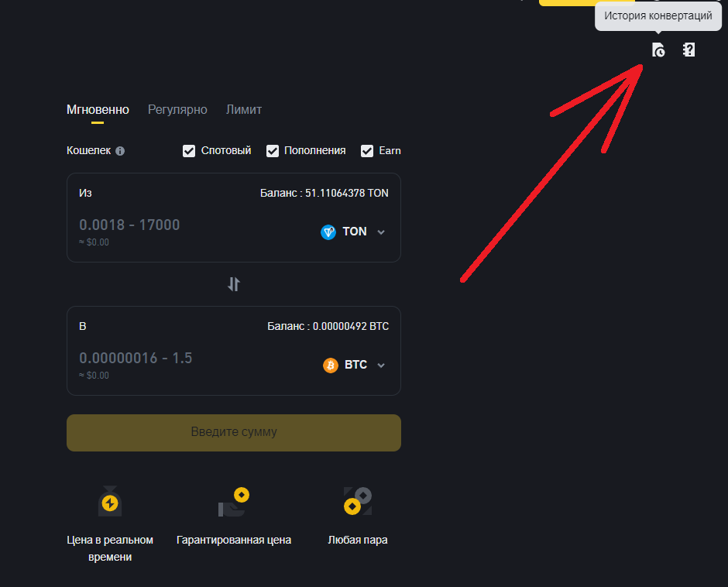
Task: Expand the chevron next to BTC
Action: [x=381, y=366]
